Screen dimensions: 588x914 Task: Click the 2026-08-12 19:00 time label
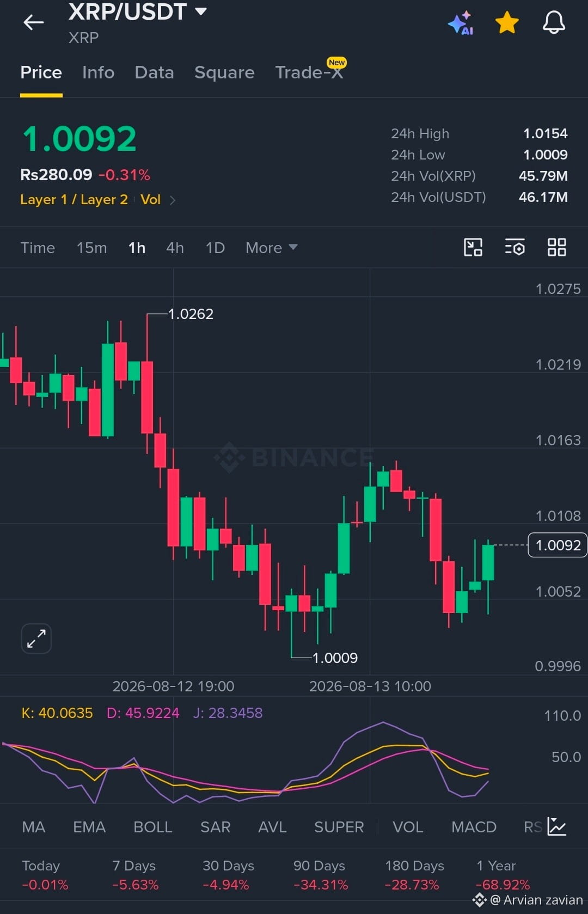click(173, 686)
